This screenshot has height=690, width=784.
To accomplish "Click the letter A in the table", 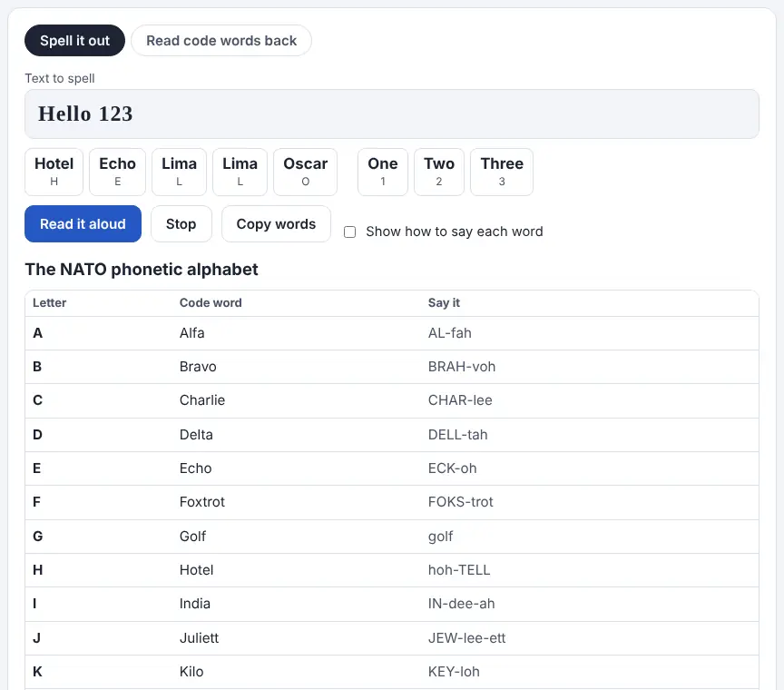I will [37, 332].
